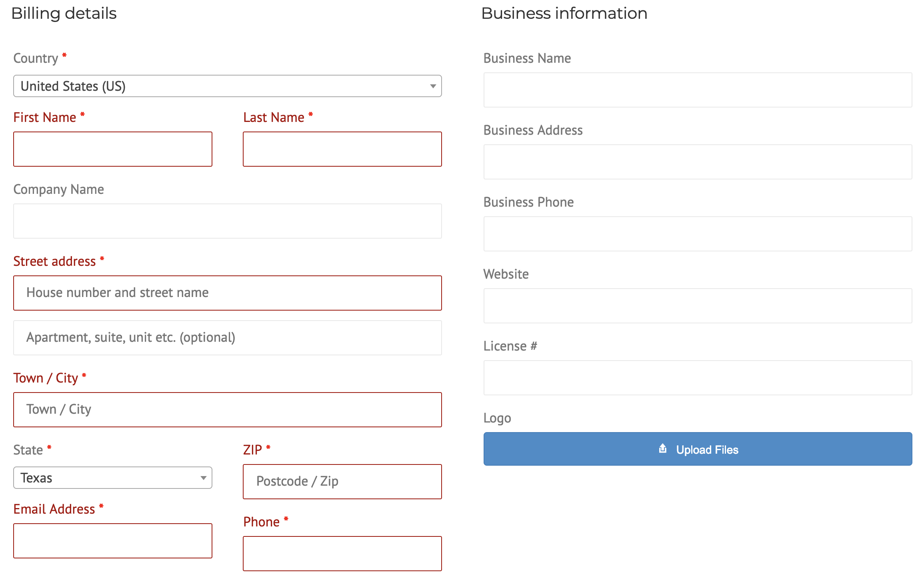Click the Phone label

[x=262, y=522]
